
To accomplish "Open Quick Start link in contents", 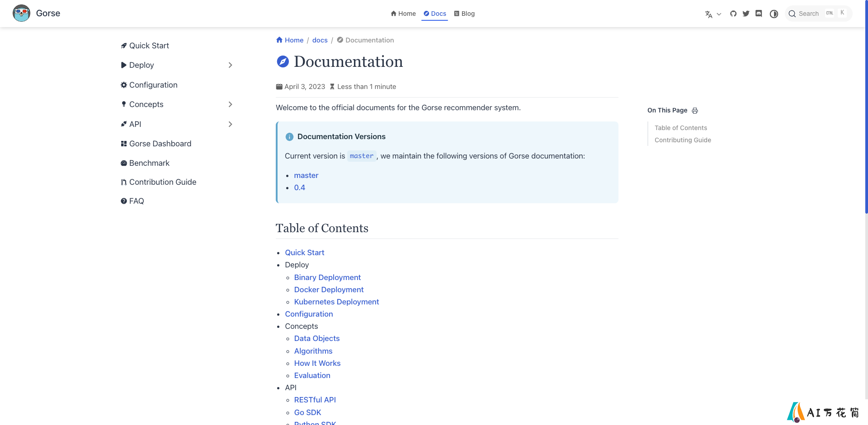I will (x=305, y=252).
